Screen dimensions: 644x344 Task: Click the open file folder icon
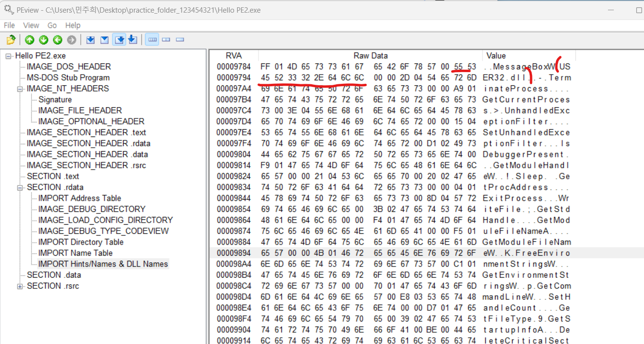click(x=11, y=40)
